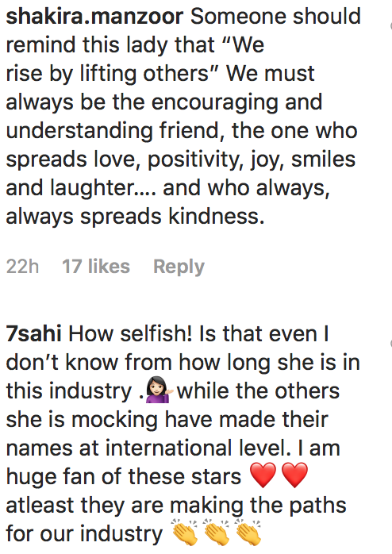392x554 pixels.
Task: Click the line "atleast they are making the paths"
Action: click(x=176, y=506)
